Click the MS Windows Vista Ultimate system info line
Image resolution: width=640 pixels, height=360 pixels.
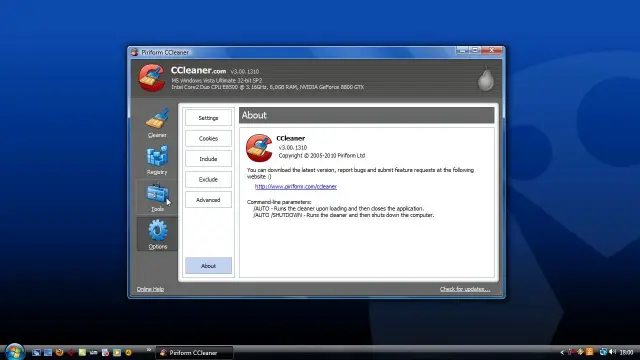217,81
